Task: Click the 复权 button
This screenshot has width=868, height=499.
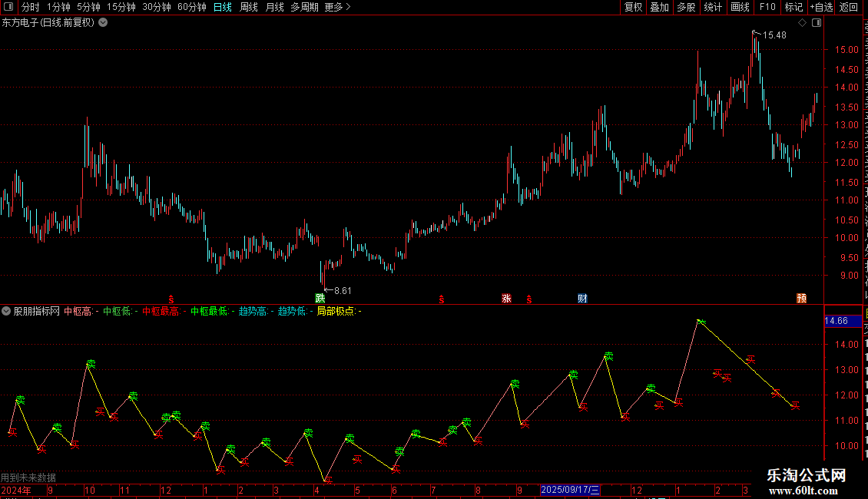Action: [x=633, y=7]
